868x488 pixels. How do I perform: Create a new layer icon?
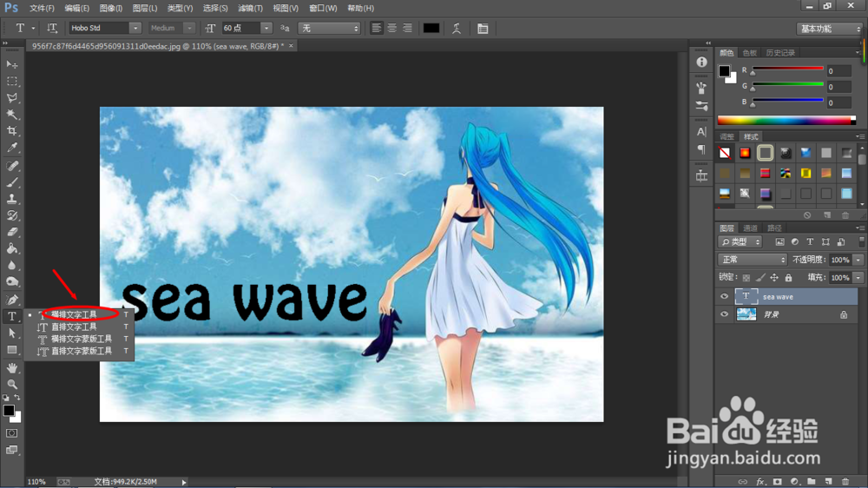[828, 482]
